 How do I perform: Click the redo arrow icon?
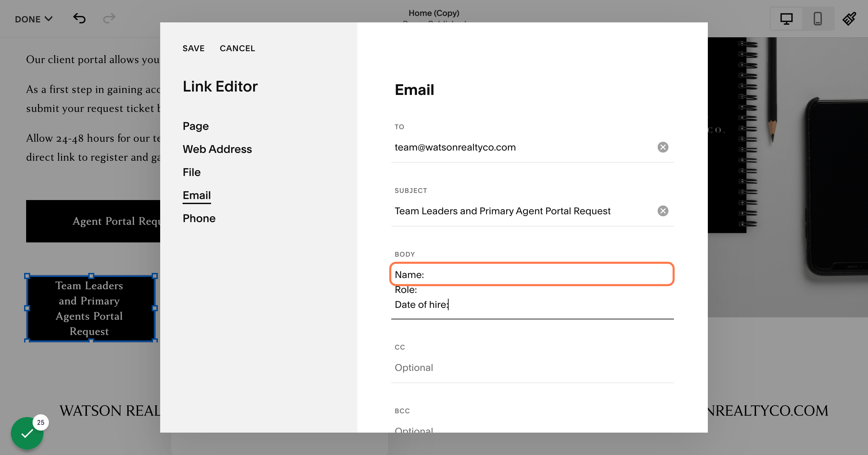click(x=109, y=18)
